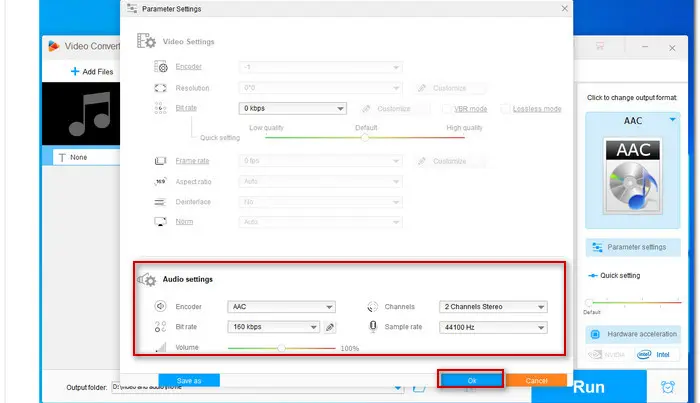This screenshot has height=403, width=700.
Task: Open the Sample rate 44100 Hz dropdown
Action: [493, 327]
